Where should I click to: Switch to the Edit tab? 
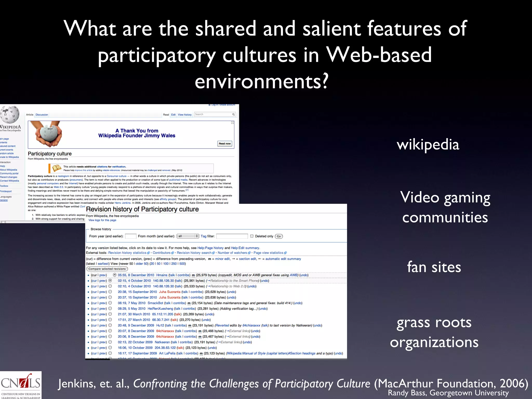pyautogui.click(x=173, y=115)
